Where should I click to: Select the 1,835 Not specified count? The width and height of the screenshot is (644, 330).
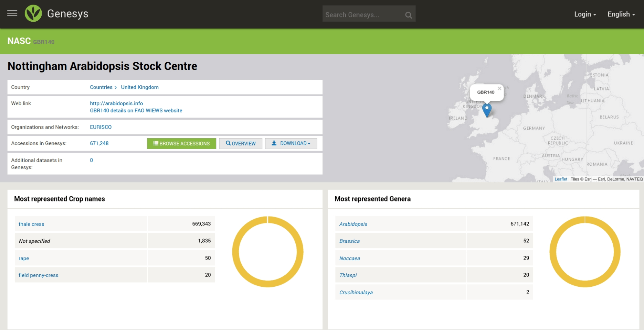coord(204,241)
